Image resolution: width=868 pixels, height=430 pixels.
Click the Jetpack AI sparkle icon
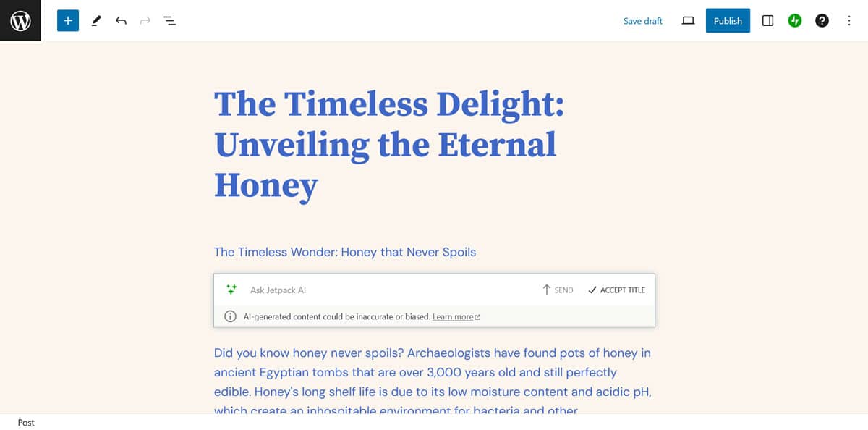click(x=231, y=290)
